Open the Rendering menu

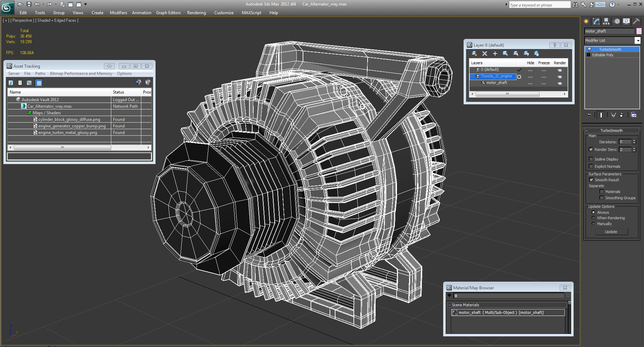tap(197, 13)
